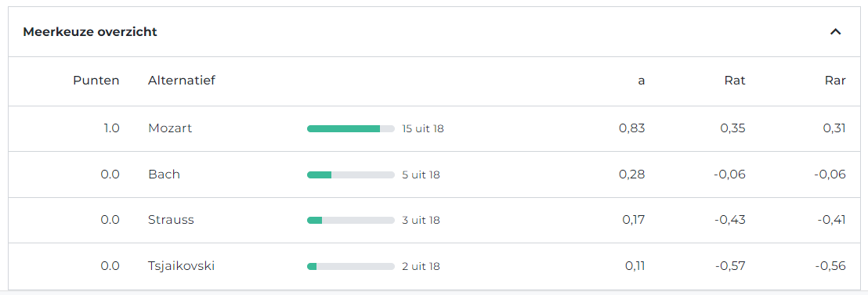
Task: Select the Alternatief column header
Action: click(x=182, y=81)
